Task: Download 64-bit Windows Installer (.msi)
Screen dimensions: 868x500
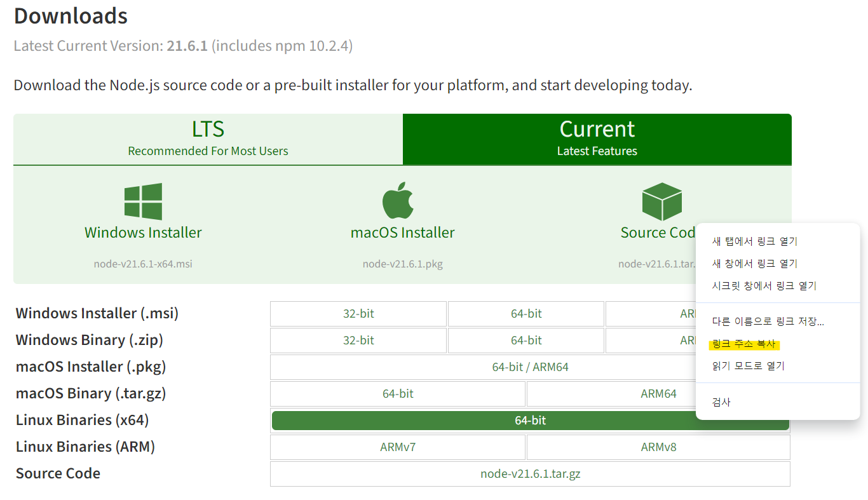Action: click(526, 314)
